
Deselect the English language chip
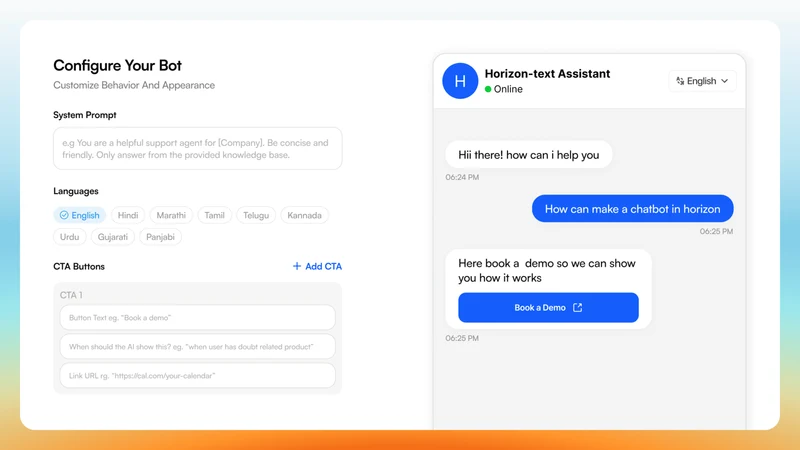click(80, 215)
